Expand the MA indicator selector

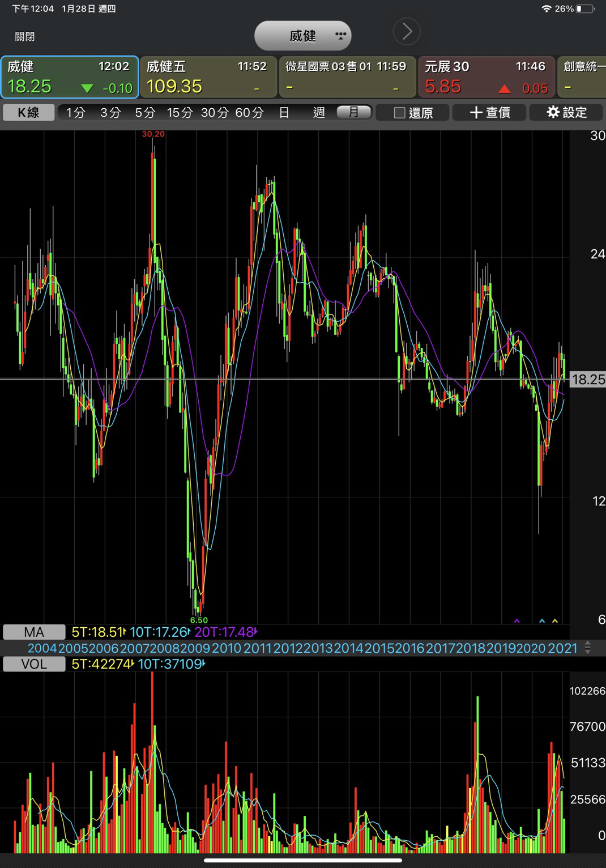pos(34,632)
